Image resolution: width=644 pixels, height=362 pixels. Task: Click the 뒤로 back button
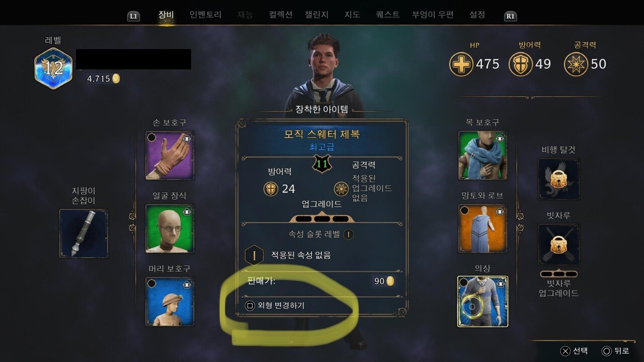coord(615,351)
